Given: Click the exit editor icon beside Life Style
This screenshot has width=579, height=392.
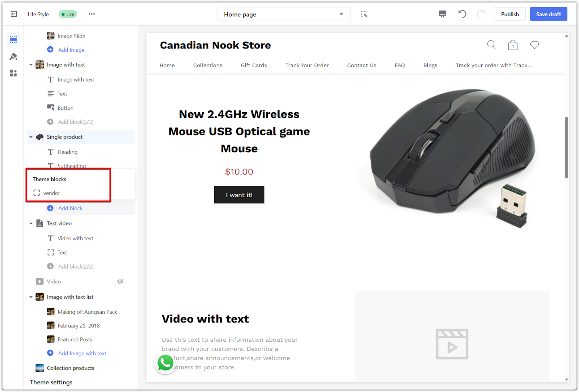Looking at the screenshot, I should coord(14,14).
